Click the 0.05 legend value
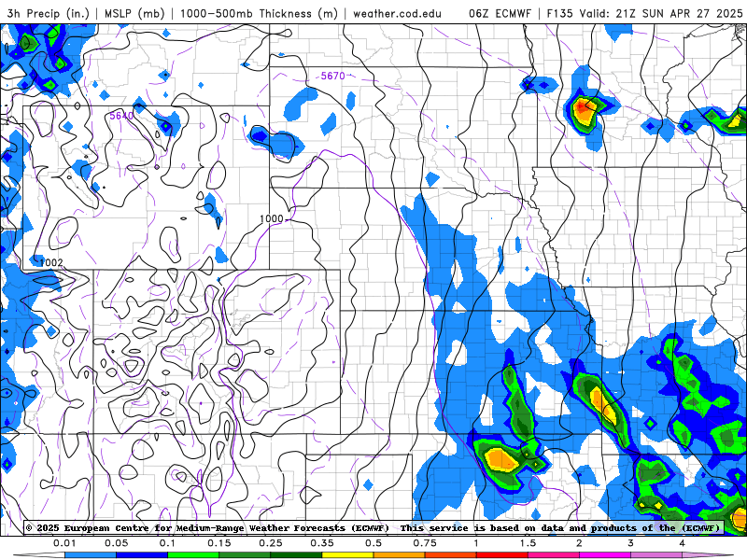The width and height of the screenshot is (747, 560). (116, 543)
